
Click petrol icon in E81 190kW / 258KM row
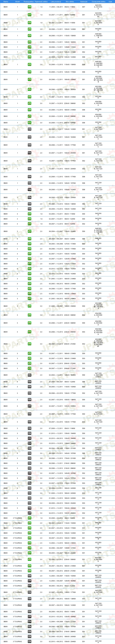pos(29,79)
